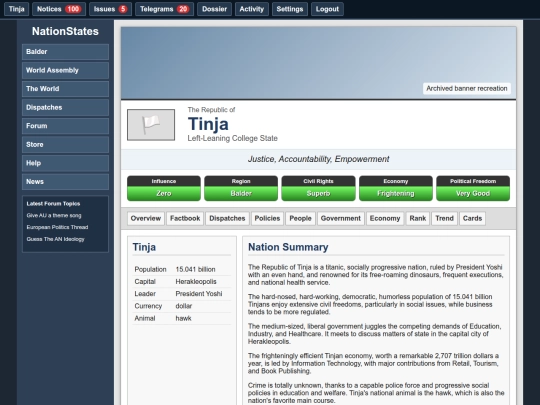Open forum topic Give AU a theme song
Screen dimensions: 540x405
coord(54,216)
